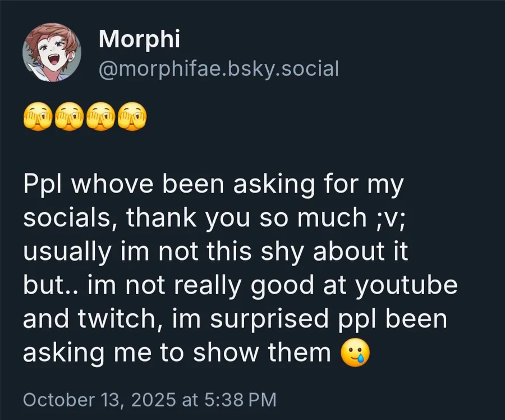Click the third peeking-face emoji
The image size is (505, 420).
[x=102, y=117]
